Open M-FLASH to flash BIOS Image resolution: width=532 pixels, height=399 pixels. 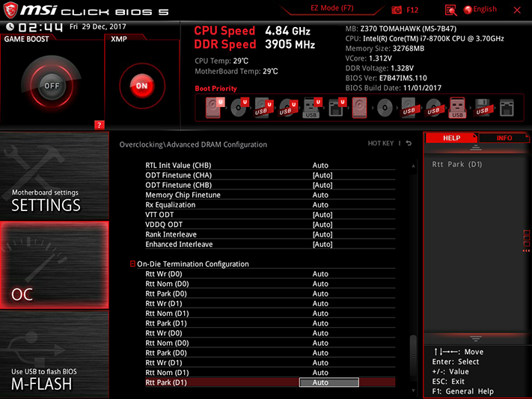pyautogui.click(x=55, y=354)
